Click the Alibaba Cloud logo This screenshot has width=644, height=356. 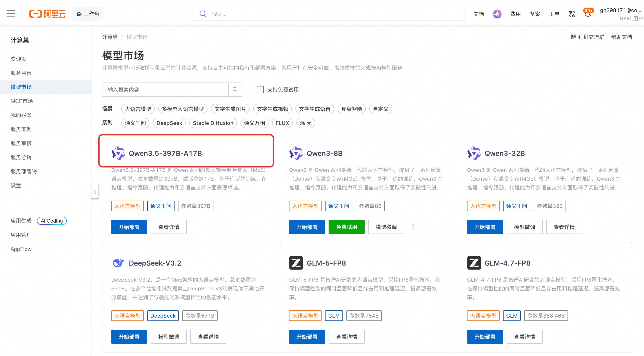(x=47, y=14)
